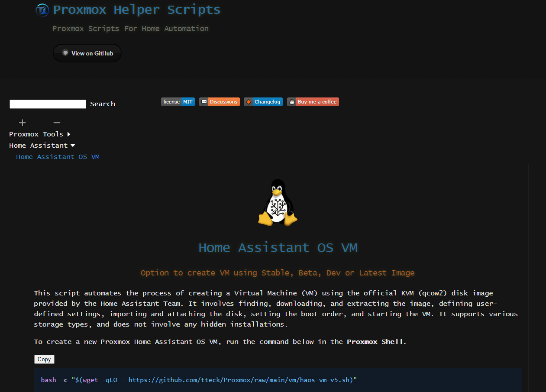The height and width of the screenshot is (392, 546).
Task: Click the Proxmox Helper Scripts logo icon
Action: tap(42, 10)
